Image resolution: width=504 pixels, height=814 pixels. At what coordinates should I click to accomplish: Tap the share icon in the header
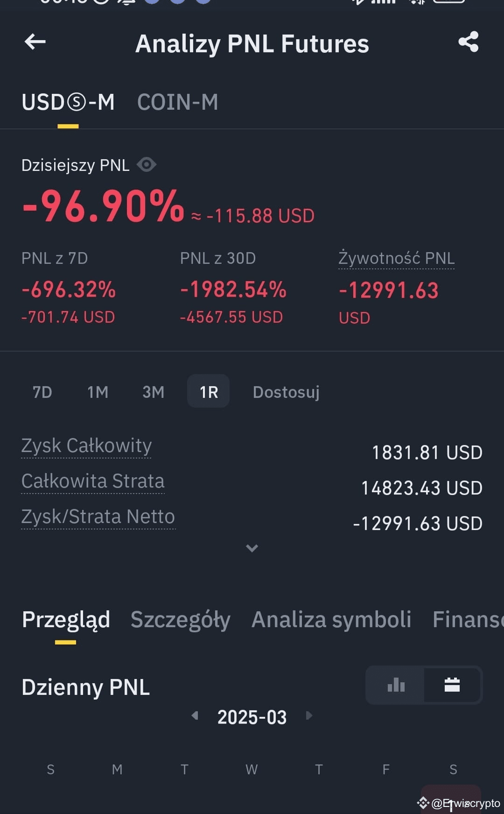coord(469,42)
